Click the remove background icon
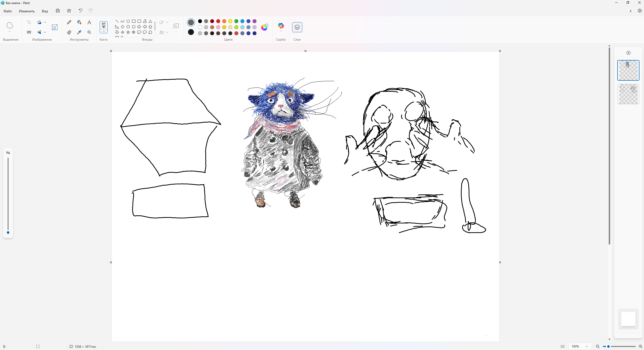Viewport: 644px width, 350px height. pyautogui.click(x=29, y=32)
